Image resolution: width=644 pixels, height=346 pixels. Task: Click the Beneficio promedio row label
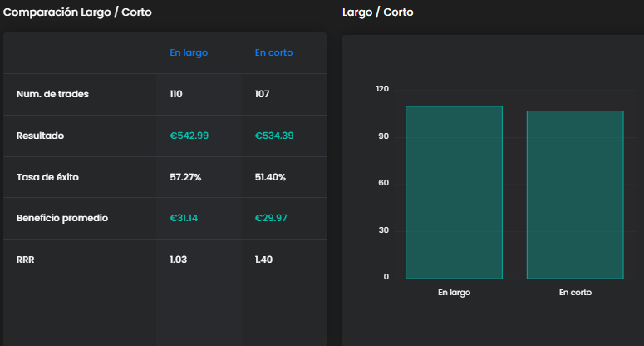click(x=62, y=218)
